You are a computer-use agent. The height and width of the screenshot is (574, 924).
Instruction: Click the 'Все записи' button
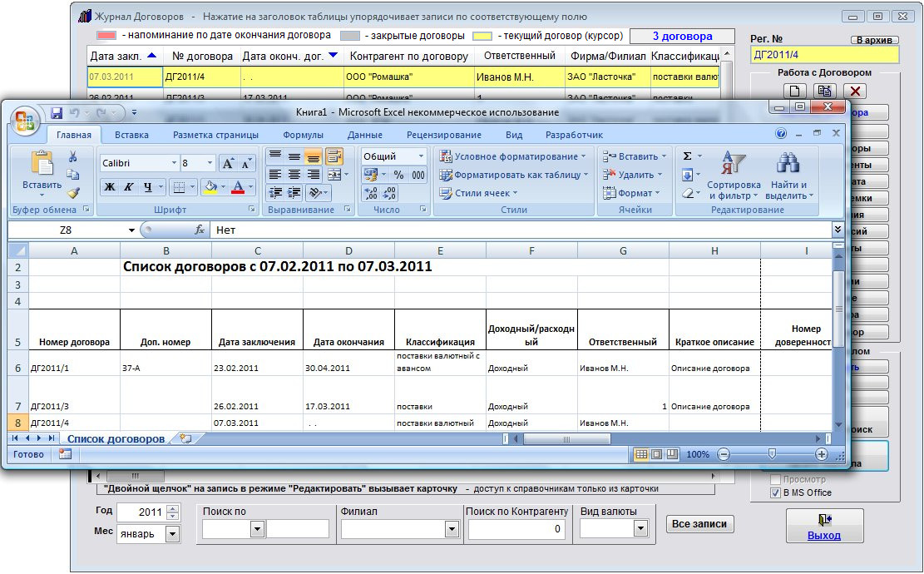point(699,524)
